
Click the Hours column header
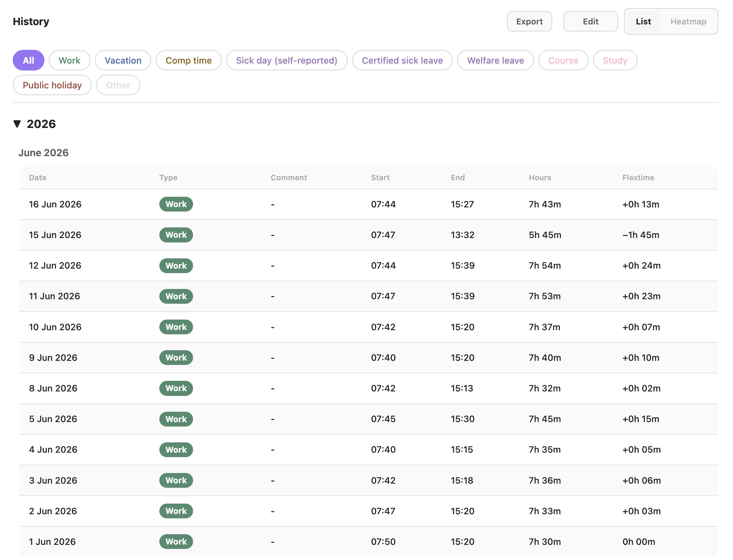pyautogui.click(x=540, y=177)
